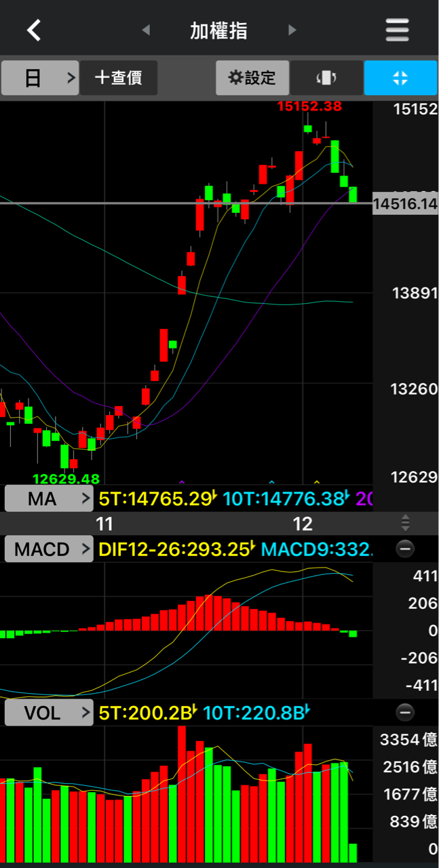Tap the 13891 price axis label

click(414, 293)
